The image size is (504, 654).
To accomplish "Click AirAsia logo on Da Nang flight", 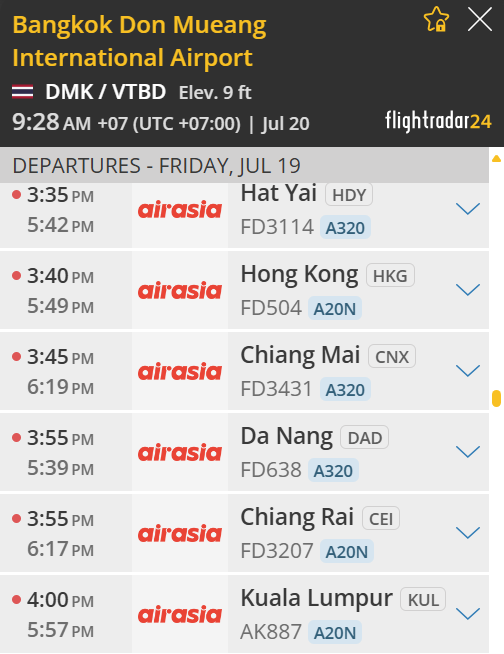I will 180,453.
